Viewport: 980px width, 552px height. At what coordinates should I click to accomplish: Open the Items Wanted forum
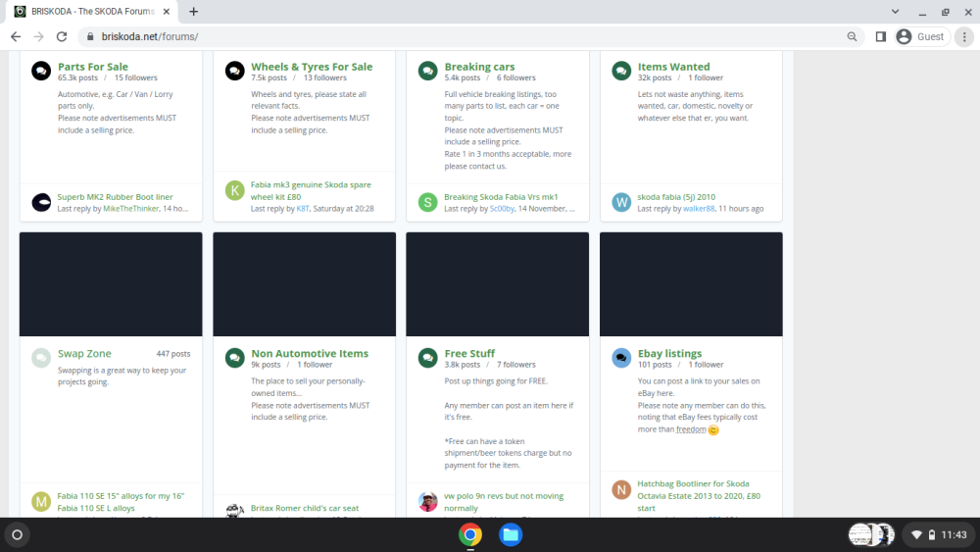click(674, 67)
